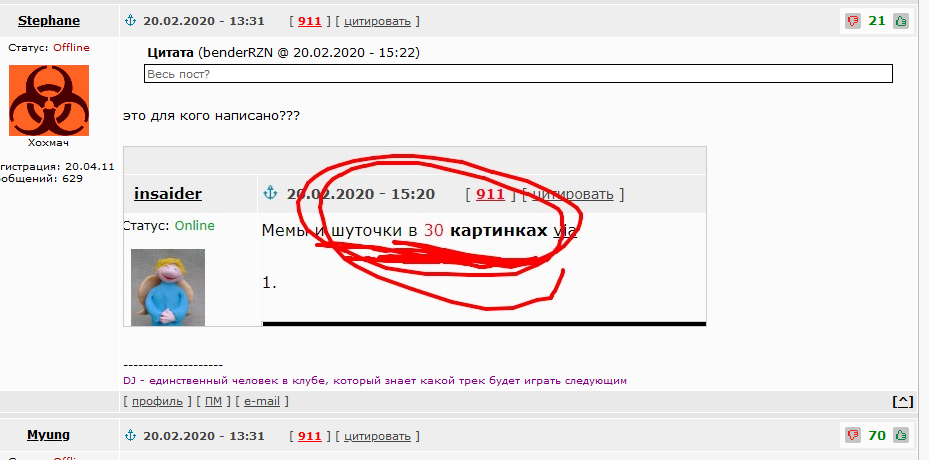
Task: Open 'ПМ' private message link
Action: pyautogui.click(x=213, y=401)
